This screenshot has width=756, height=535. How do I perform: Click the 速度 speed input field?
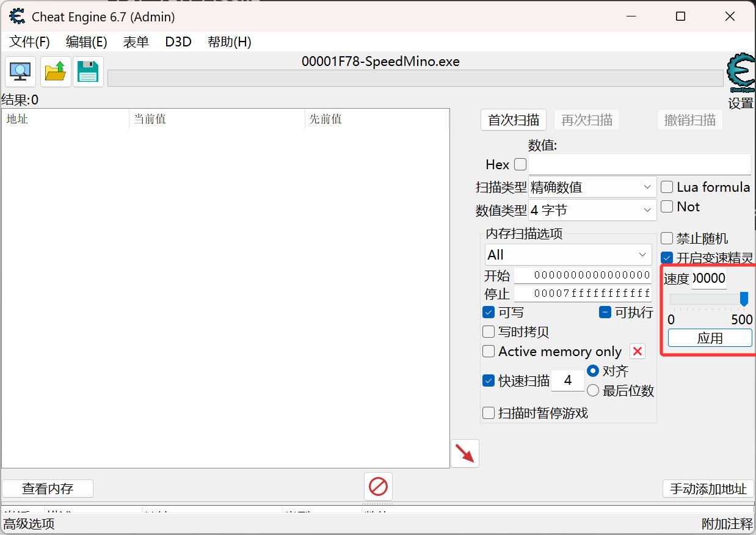pos(709,278)
